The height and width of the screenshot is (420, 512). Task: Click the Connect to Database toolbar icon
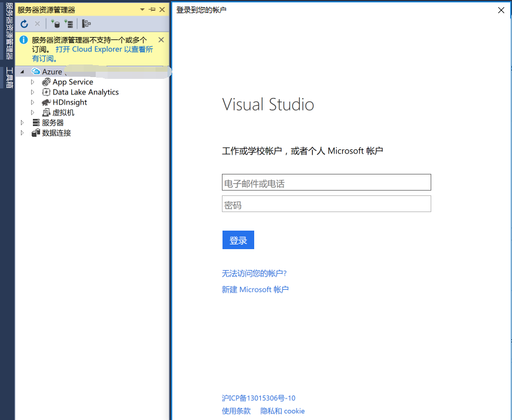click(x=56, y=24)
